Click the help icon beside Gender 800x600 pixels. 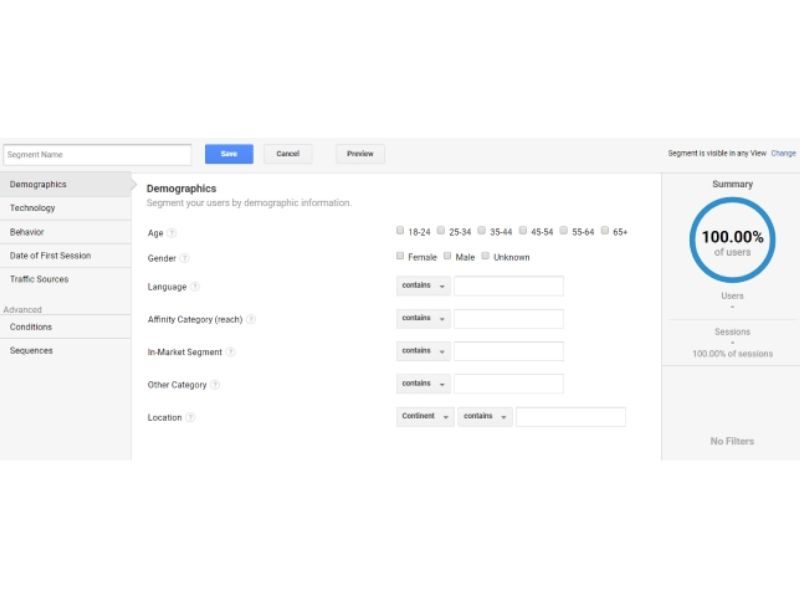coord(184,258)
